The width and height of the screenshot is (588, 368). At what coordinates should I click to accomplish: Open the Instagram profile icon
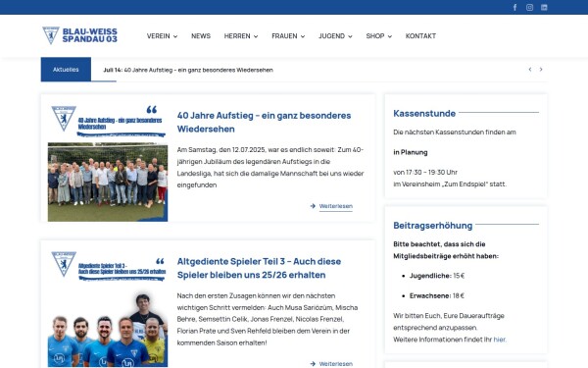529,8
